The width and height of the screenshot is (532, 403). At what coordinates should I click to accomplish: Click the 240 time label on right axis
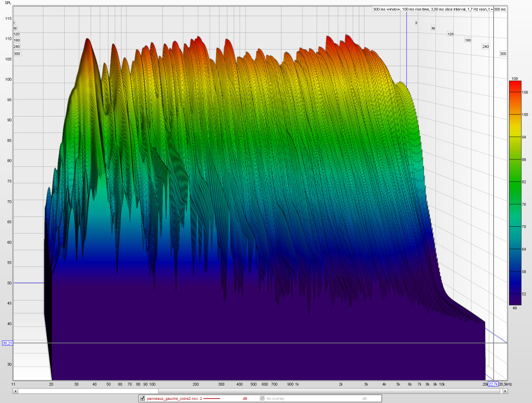(485, 46)
